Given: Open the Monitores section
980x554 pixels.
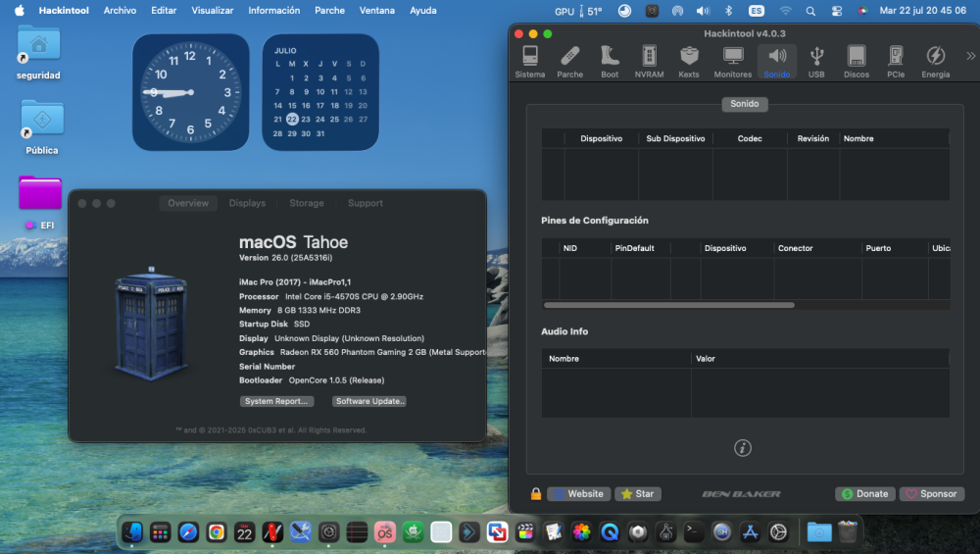Looking at the screenshot, I should (732, 61).
